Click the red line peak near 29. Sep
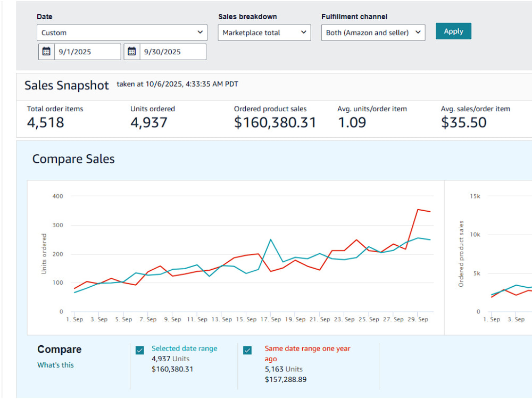The image size is (532, 399). pyautogui.click(x=418, y=210)
